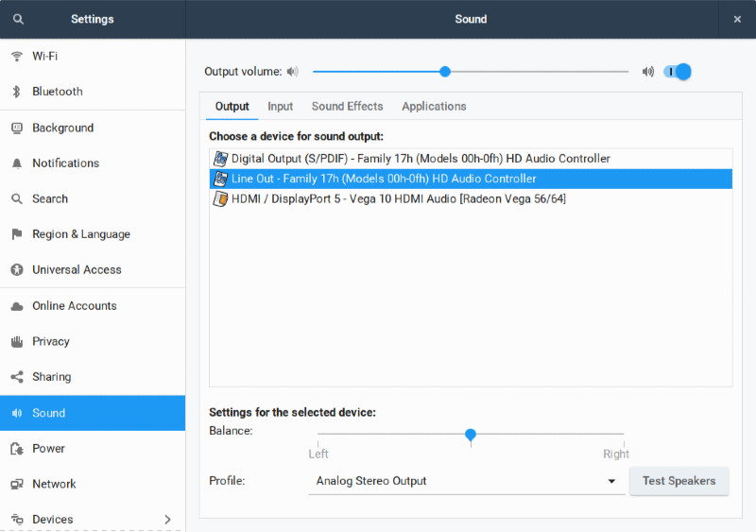Viewport: 756px width, 532px height.
Task: Click the Sharing icon in sidebar
Action: coord(16,377)
